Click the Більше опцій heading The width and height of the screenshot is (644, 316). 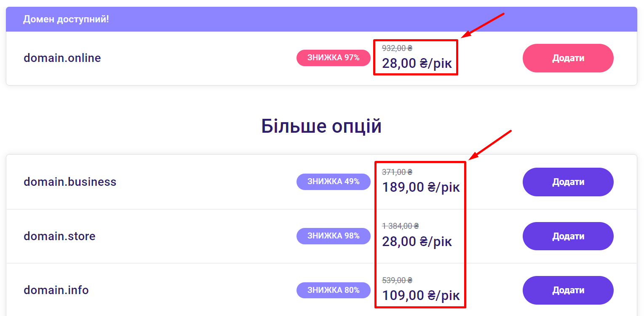[x=321, y=126]
